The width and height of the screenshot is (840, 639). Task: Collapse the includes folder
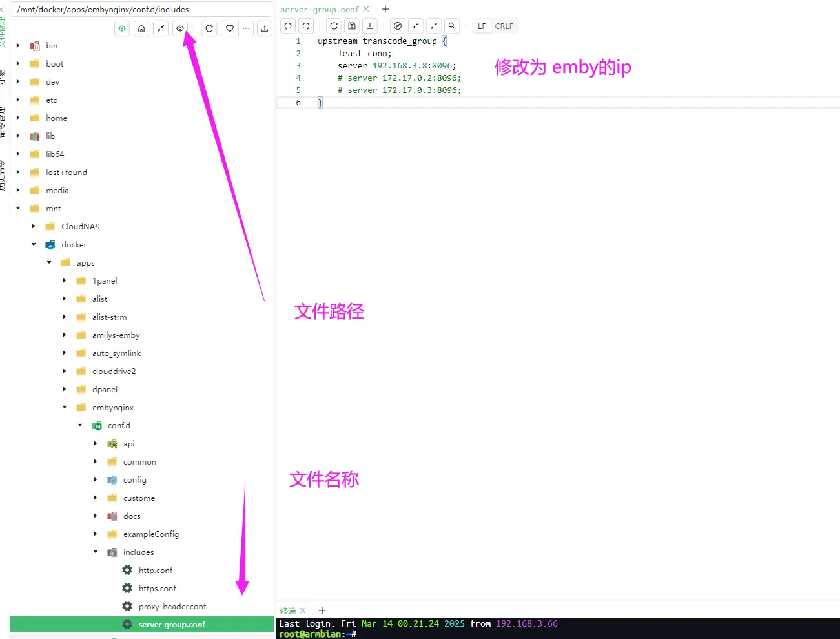pos(96,552)
